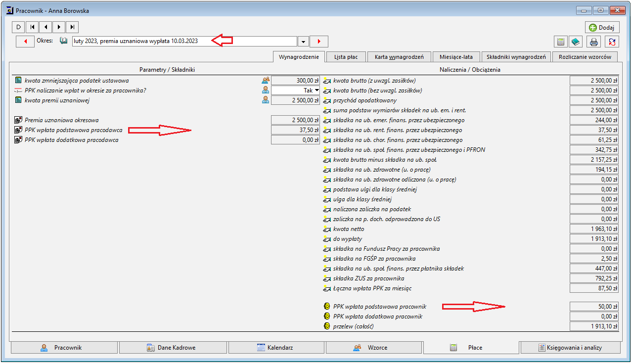Click coin icon for PPK wpłata podstawowa pracownik

(x=327, y=307)
